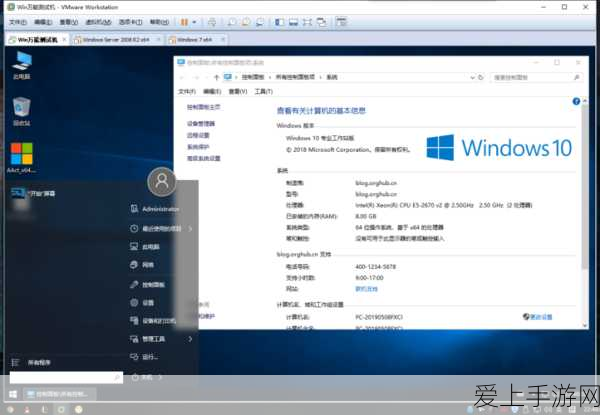
Task: Switch to the Windows Server 2008 R2 x64 tab
Action: coord(117,39)
